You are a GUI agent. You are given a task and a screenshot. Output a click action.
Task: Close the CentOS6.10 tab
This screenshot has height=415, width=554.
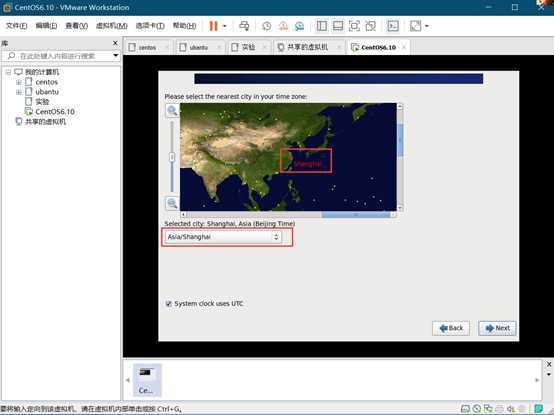tap(404, 47)
